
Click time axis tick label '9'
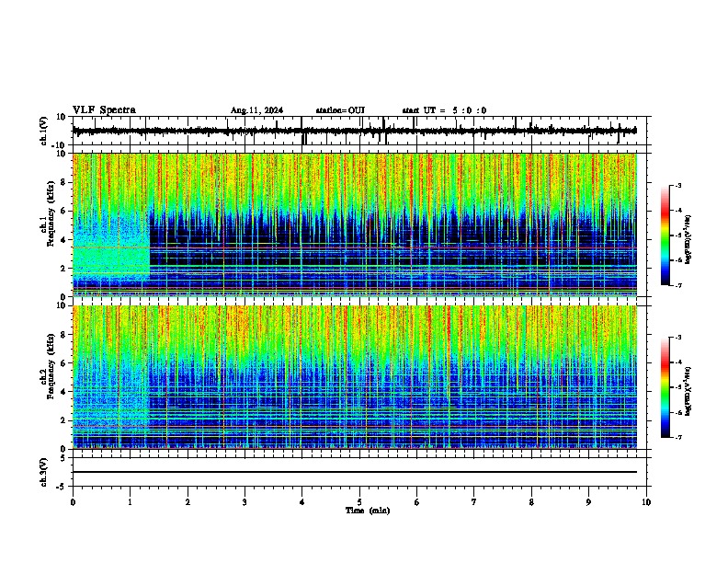(588, 502)
